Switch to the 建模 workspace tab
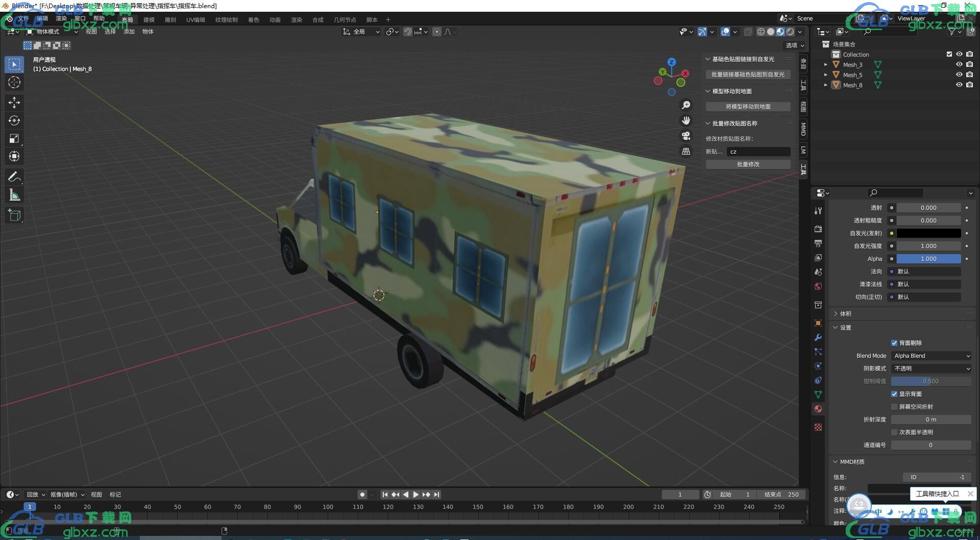980x540 pixels. tap(149, 20)
